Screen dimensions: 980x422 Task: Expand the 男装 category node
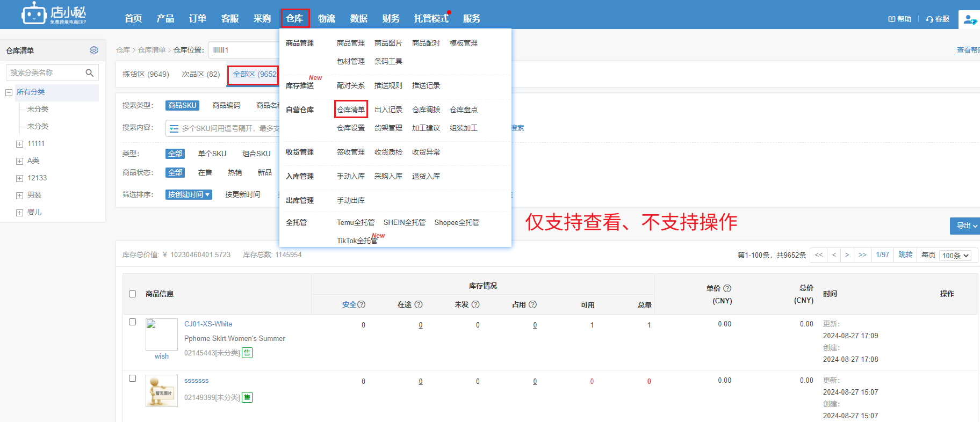[19, 195]
